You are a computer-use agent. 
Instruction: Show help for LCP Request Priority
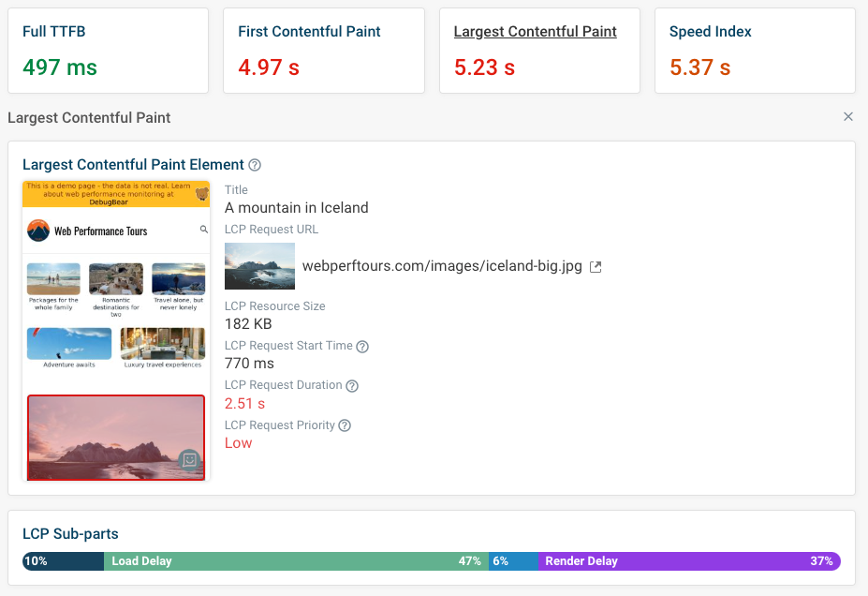pyautogui.click(x=345, y=425)
